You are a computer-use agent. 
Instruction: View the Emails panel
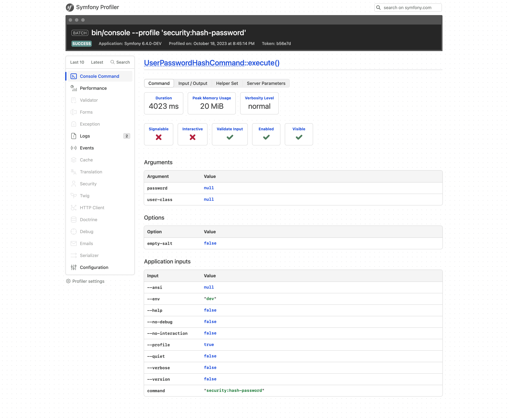pyautogui.click(x=86, y=243)
